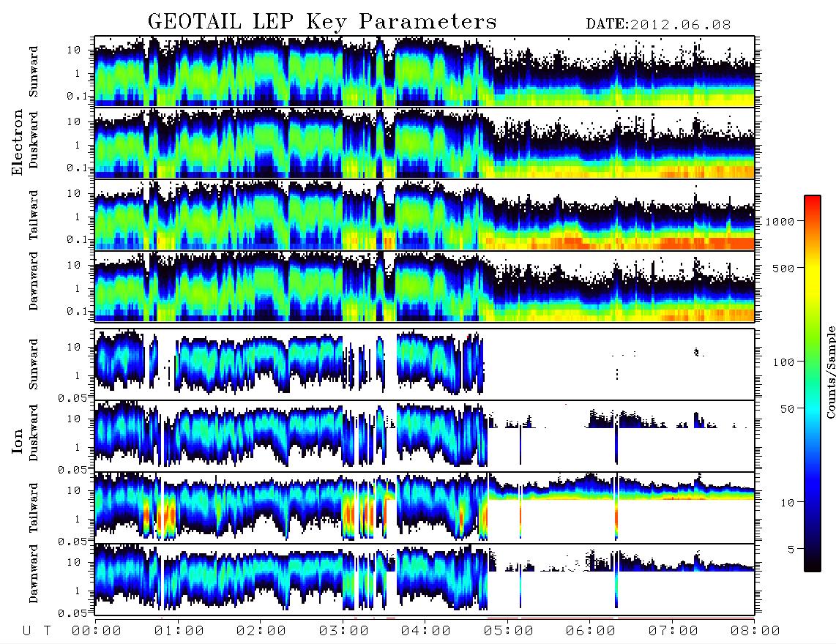Click inside the Ion Dawnward spectrogram
The height and width of the screenshot is (644, 836).
(x=425, y=580)
